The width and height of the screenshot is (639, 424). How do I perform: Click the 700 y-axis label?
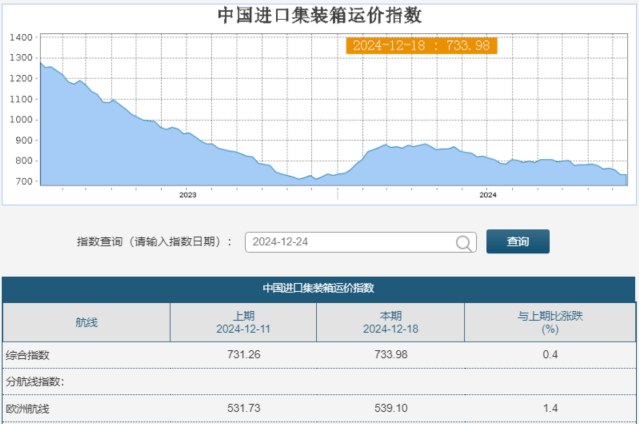24,181
